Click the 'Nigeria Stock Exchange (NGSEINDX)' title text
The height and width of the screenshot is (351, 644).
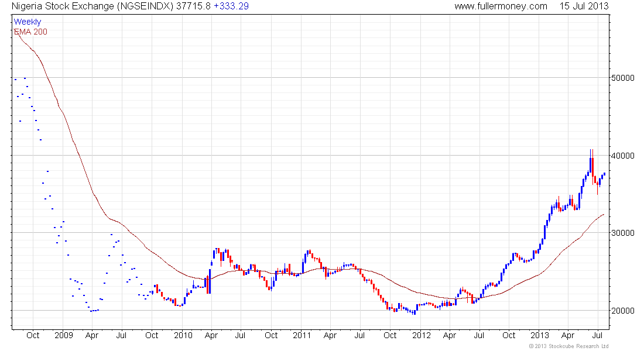tap(93, 6)
